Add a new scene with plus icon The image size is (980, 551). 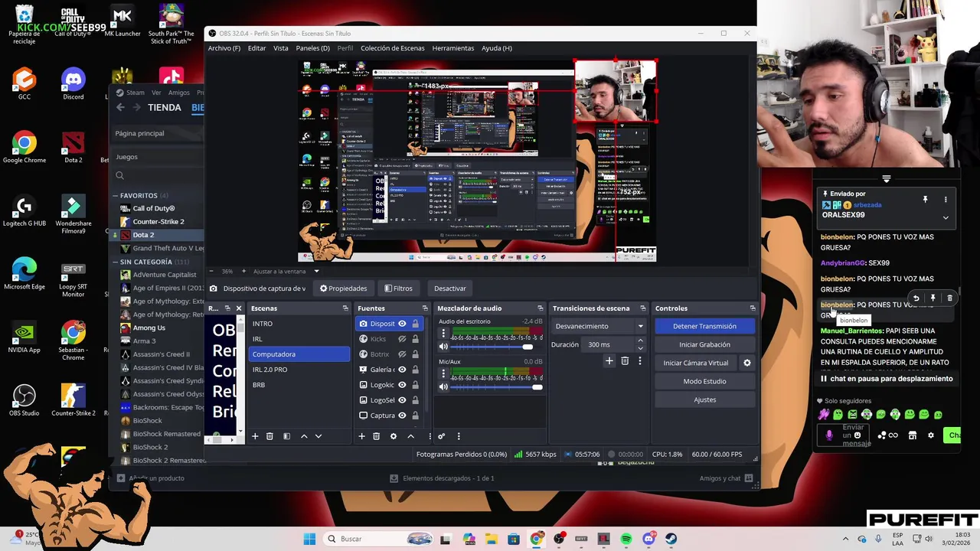[255, 436]
